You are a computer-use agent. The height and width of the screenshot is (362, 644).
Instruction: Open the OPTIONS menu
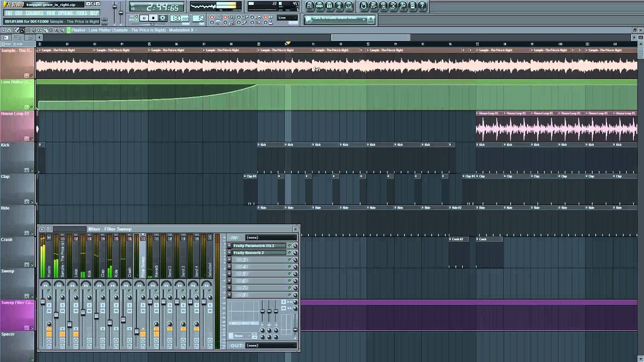coord(65,13)
